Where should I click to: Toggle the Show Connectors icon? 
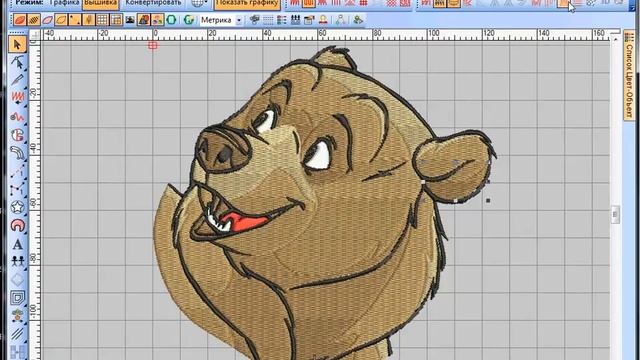(75, 20)
